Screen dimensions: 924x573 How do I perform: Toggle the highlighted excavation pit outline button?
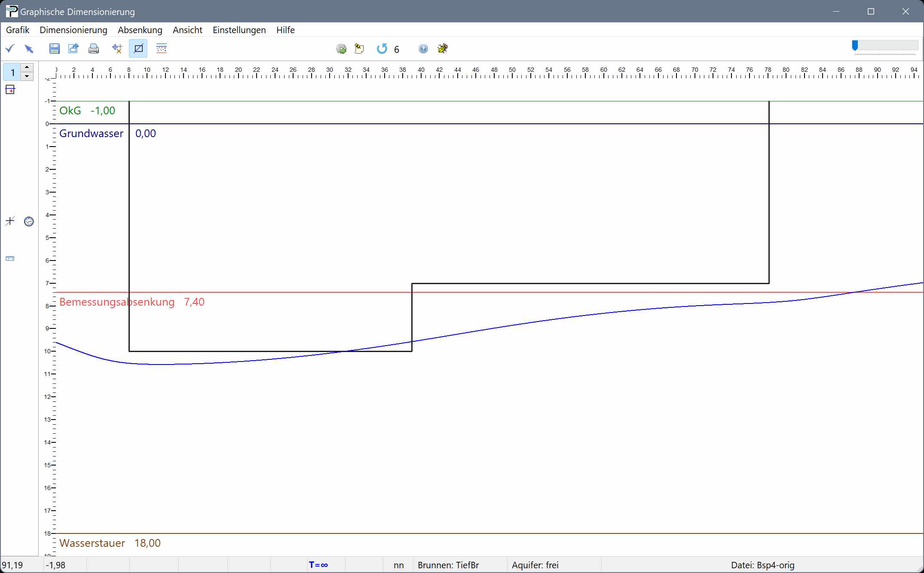[x=138, y=49]
